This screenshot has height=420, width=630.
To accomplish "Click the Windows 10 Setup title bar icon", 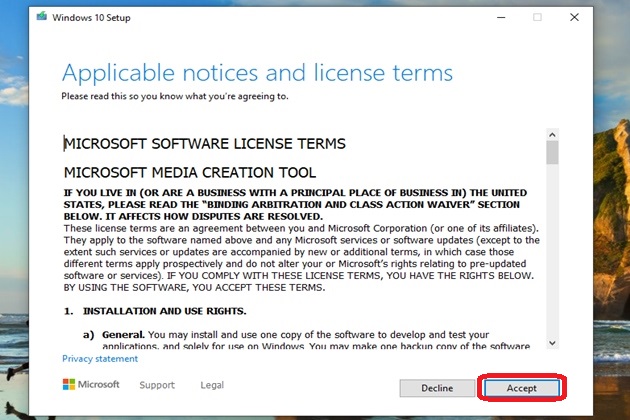I will coord(41,17).
